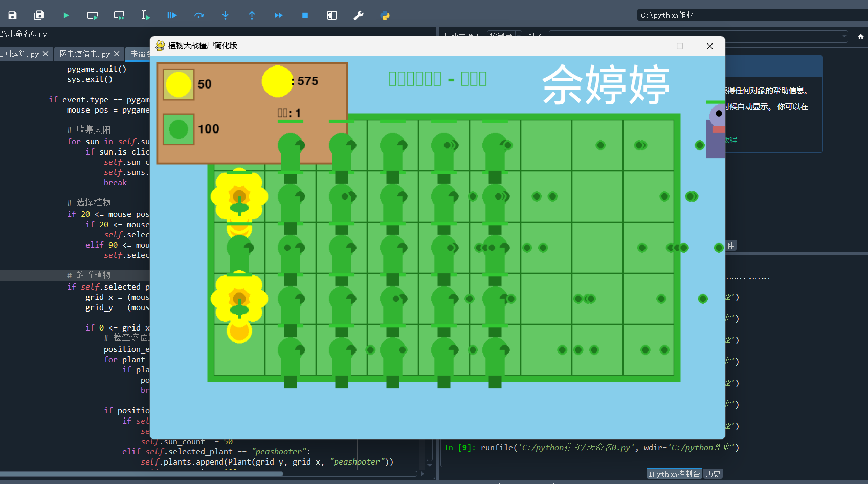Step over the current line in debugger
The height and width of the screenshot is (484, 868).
coord(199,15)
